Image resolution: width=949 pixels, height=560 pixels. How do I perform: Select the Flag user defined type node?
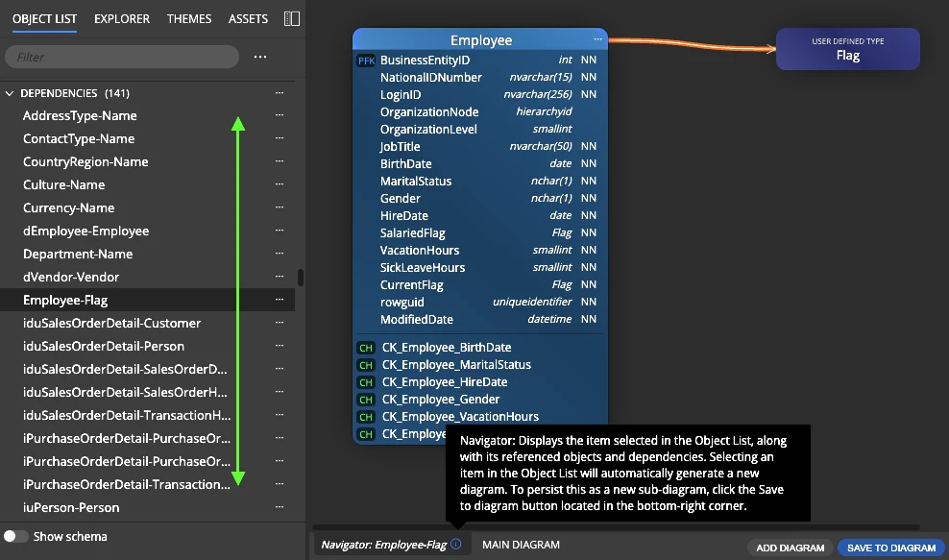tap(848, 49)
